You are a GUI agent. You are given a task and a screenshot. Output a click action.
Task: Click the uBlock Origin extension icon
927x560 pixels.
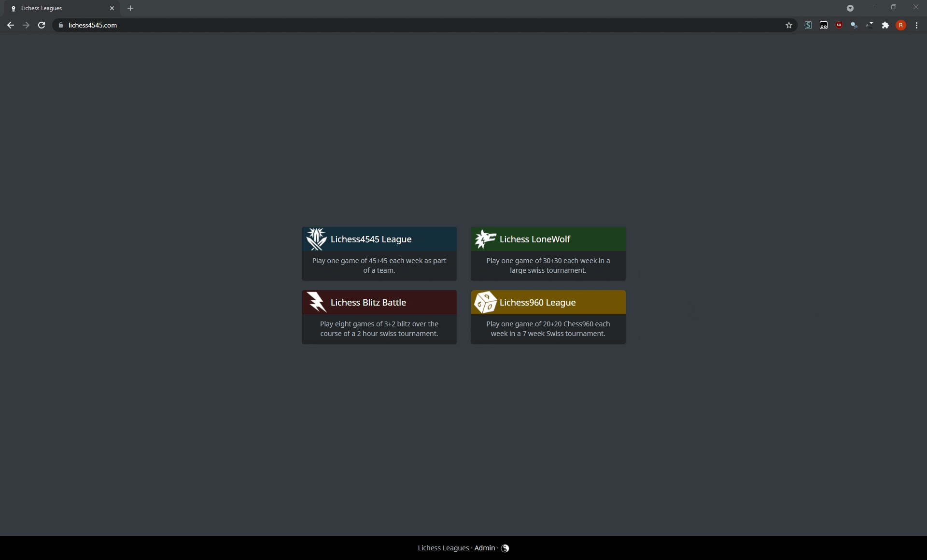pos(839,25)
